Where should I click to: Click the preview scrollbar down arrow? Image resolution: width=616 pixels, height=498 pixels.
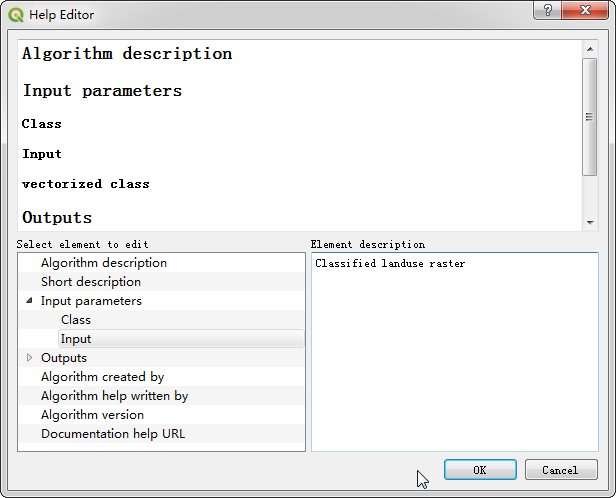pyautogui.click(x=590, y=223)
